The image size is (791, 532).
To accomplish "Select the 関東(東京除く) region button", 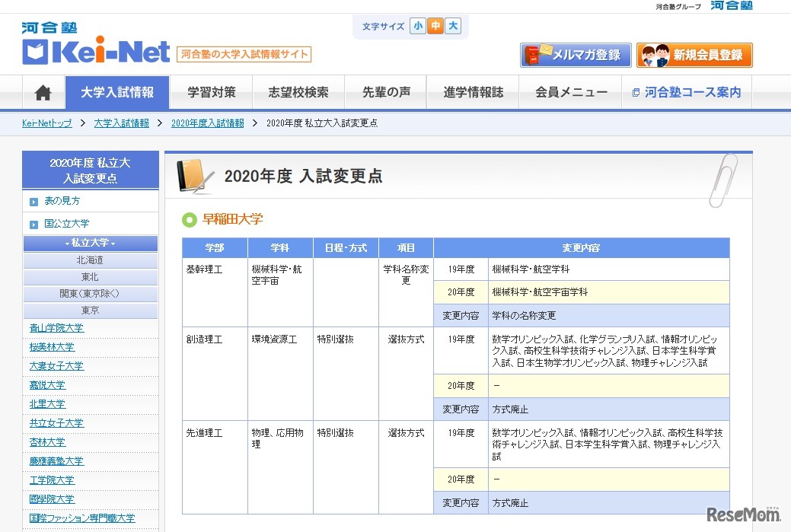I will click(x=90, y=293).
